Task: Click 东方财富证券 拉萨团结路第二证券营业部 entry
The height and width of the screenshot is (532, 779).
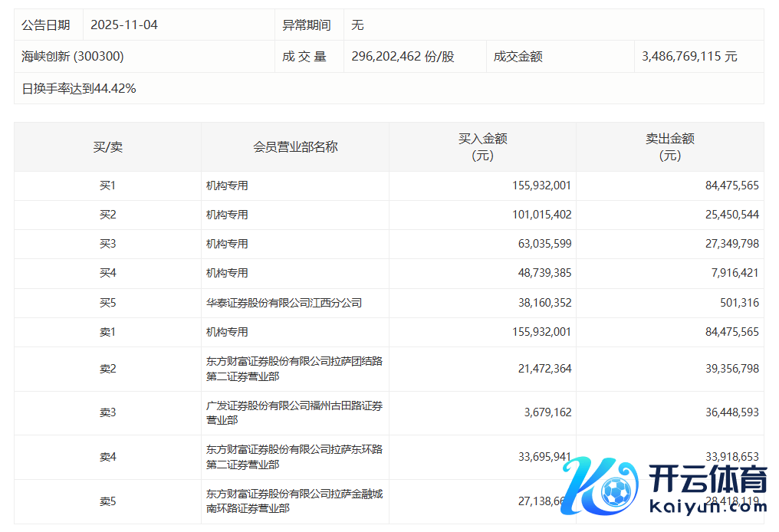Action: (294, 369)
